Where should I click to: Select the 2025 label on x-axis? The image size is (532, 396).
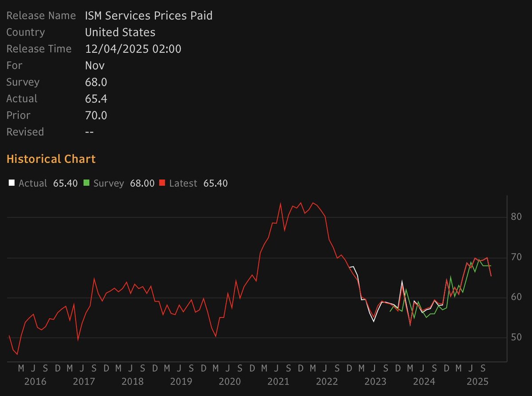tap(477, 381)
